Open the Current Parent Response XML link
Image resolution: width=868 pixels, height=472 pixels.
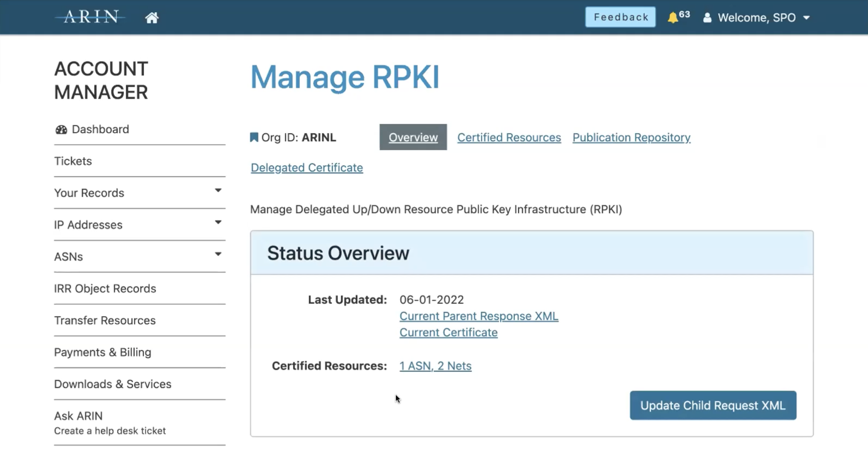click(x=479, y=316)
